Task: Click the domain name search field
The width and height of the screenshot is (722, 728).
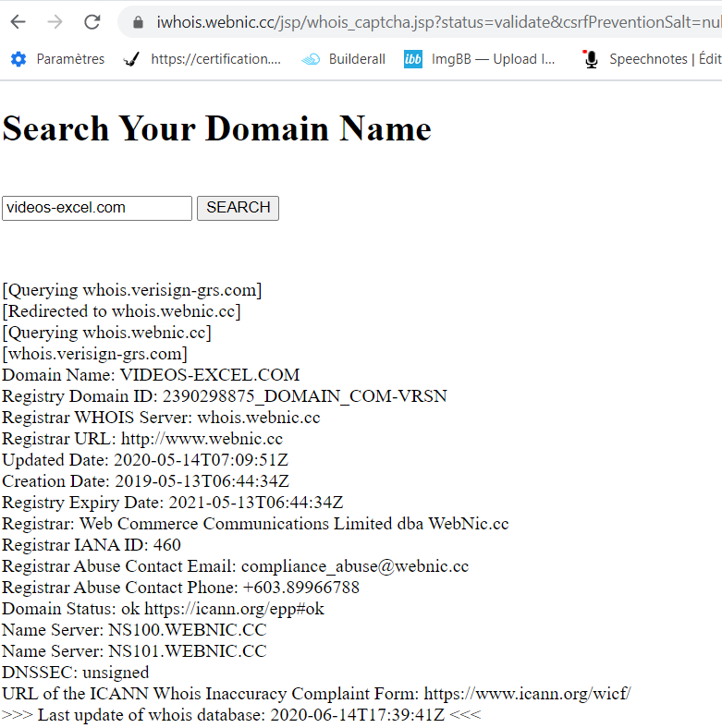Action: click(96, 208)
